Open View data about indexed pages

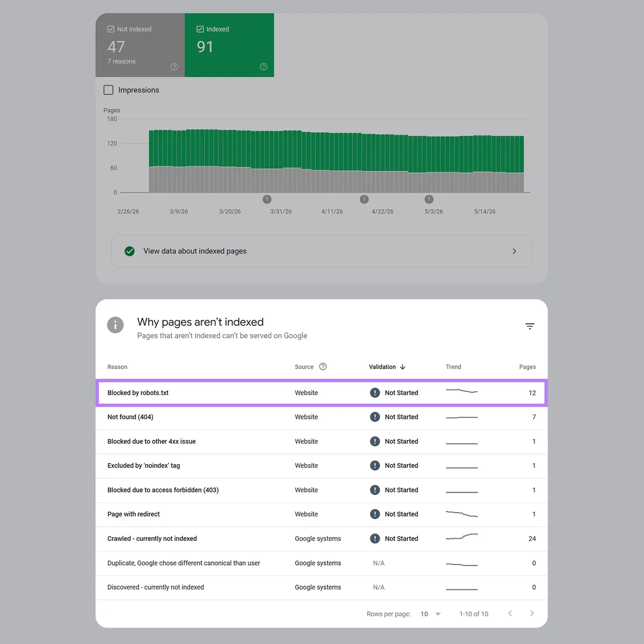pos(322,251)
